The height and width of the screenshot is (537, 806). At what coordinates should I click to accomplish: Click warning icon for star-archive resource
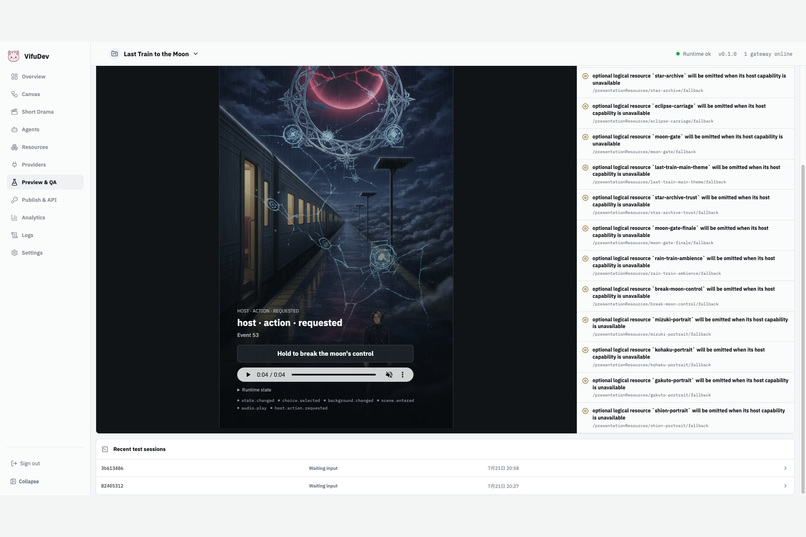(585, 76)
